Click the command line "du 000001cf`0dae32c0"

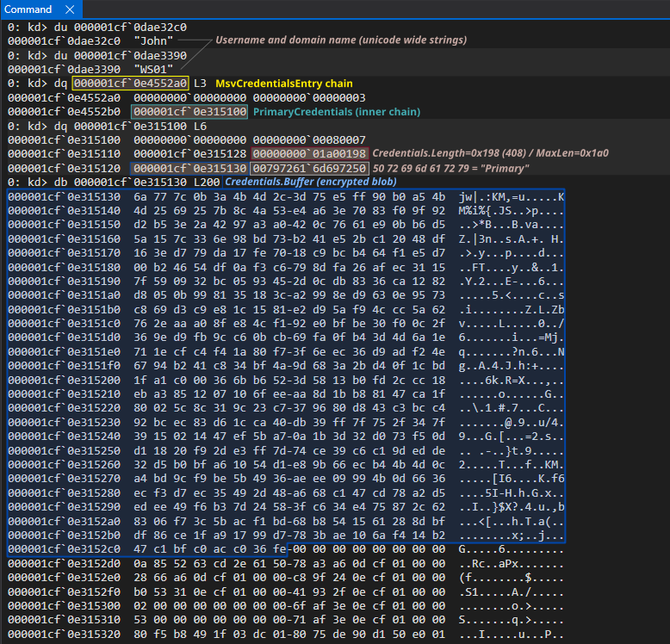(x=120, y=28)
